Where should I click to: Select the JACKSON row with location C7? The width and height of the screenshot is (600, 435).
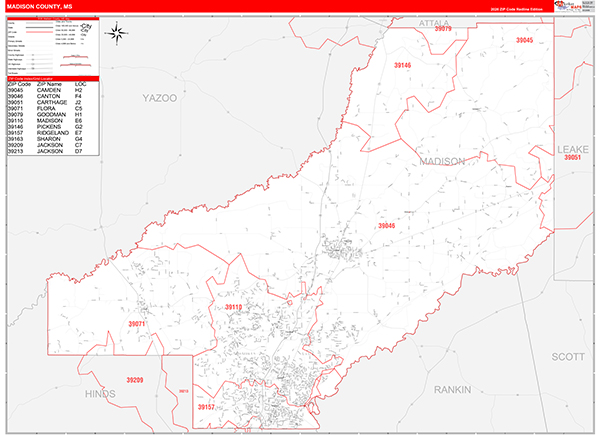point(45,145)
